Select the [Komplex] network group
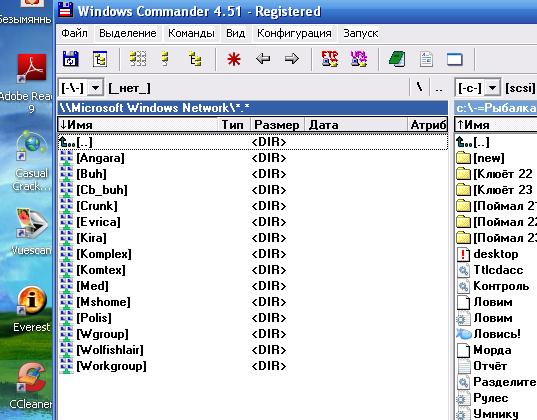 tap(253, 254)
